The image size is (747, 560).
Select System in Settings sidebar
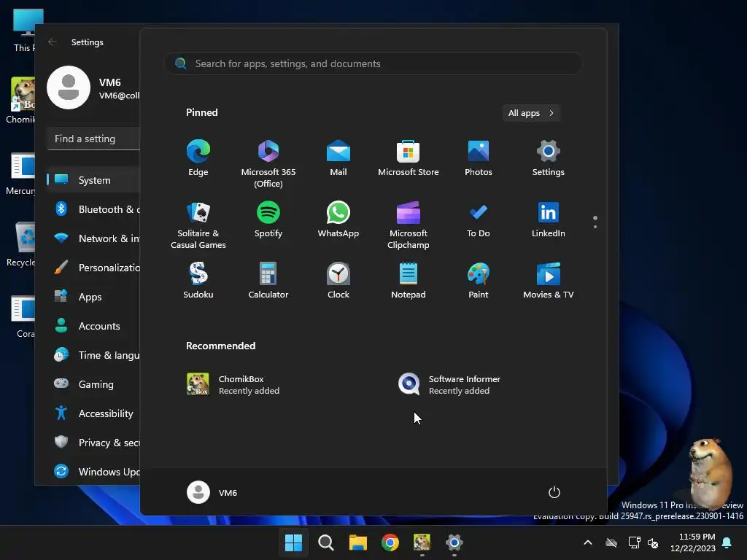coord(93,180)
